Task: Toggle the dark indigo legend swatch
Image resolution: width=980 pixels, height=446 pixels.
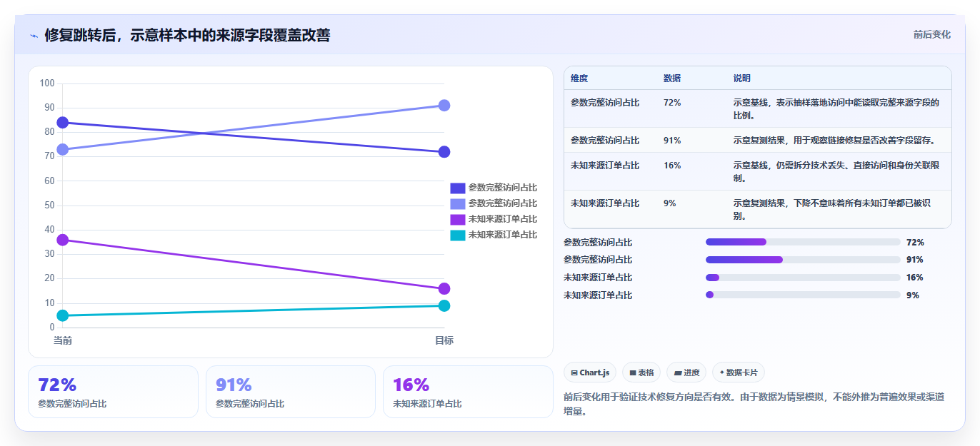Action: click(457, 188)
